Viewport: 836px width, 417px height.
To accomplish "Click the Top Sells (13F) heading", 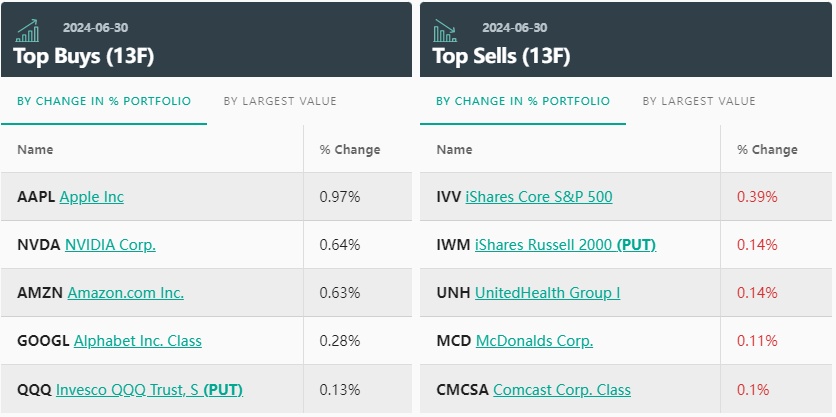I will pyautogui.click(x=501, y=56).
